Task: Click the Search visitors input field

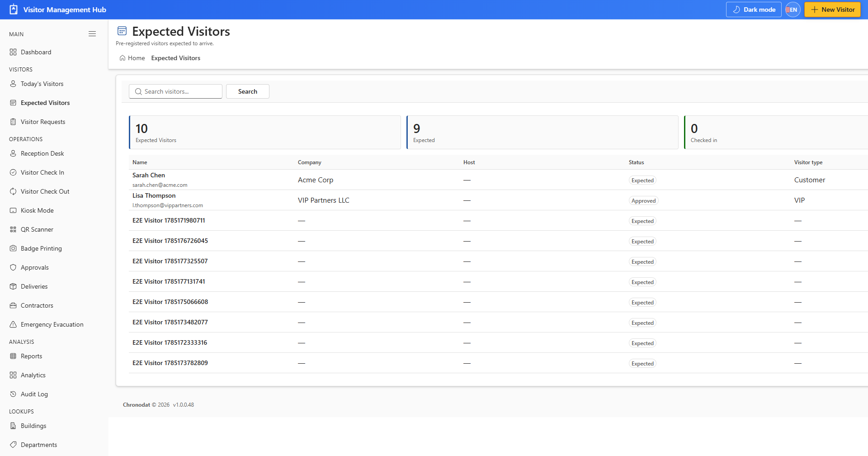Action: [x=175, y=91]
